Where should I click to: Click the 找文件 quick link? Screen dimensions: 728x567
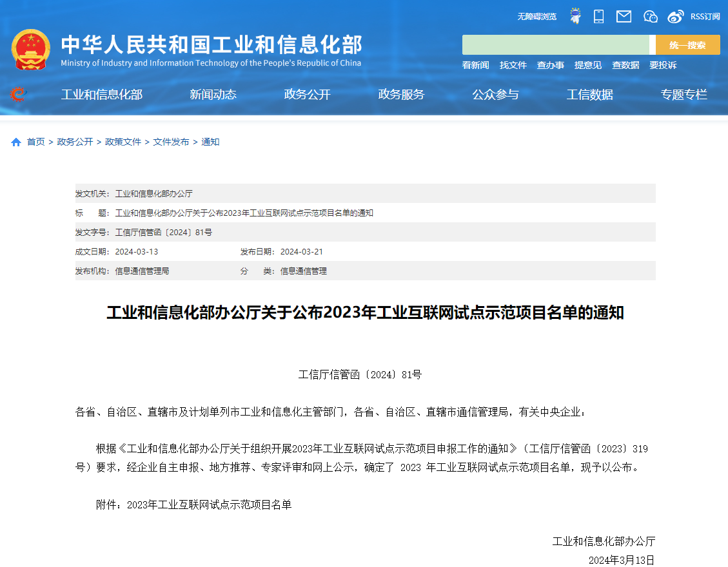pyautogui.click(x=513, y=65)
